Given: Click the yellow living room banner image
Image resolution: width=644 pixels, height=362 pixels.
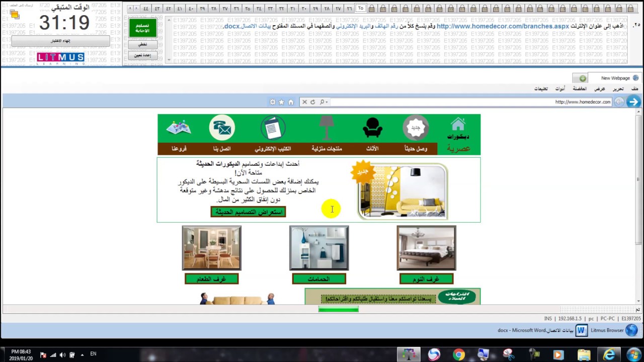Looking at the screenshot, I should pos(402,191).
